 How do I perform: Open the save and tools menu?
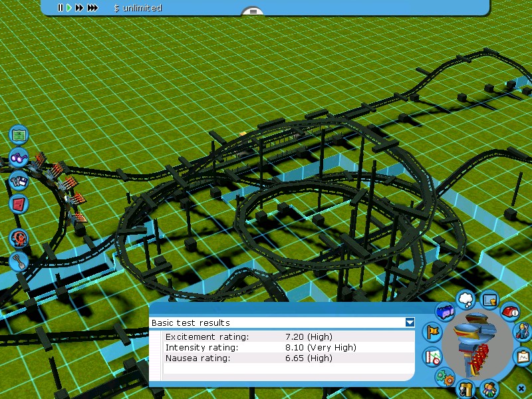coord(19,181)
